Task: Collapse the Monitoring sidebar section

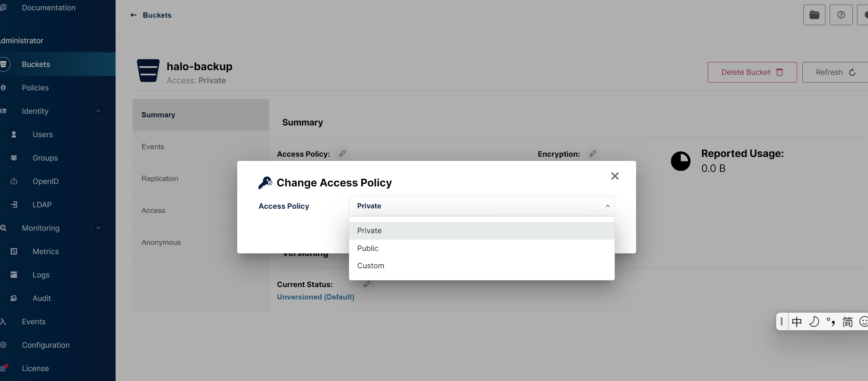Action: 98,228
